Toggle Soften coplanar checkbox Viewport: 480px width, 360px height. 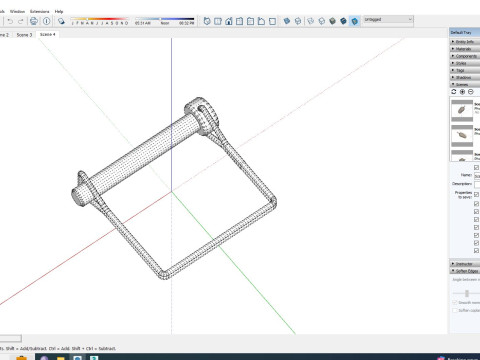click(x=455, y=310)
